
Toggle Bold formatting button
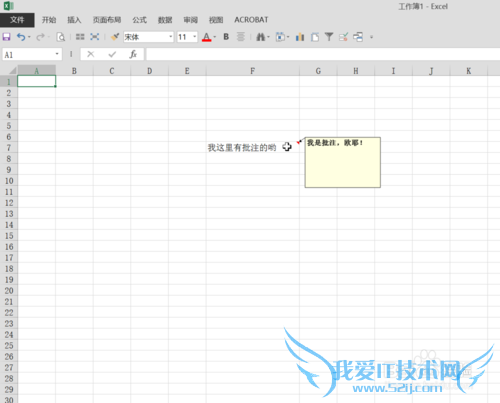click(x=226, y=37)
